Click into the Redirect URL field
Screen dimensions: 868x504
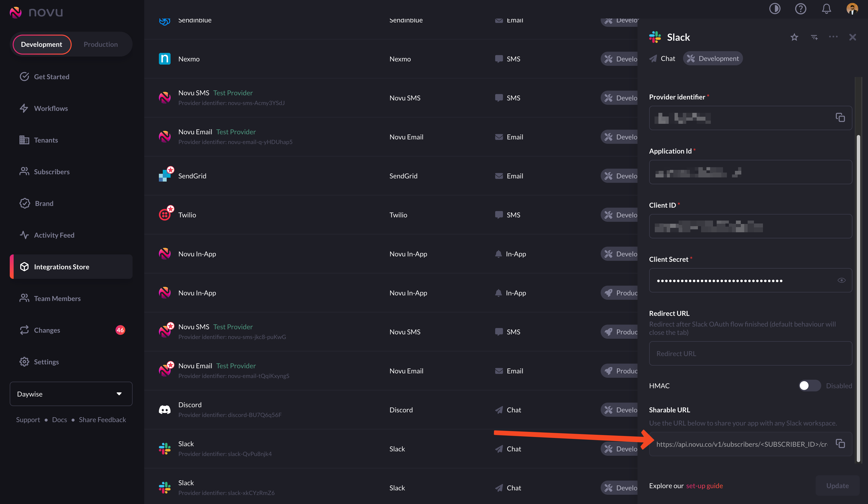coord(750,353)
